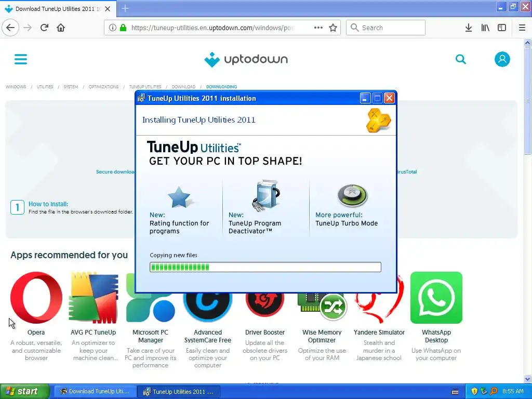Switch to TuneUp Utilities 2011 taskbar button
The width and height of the screenshot is (532, 399).
[179, 392]
